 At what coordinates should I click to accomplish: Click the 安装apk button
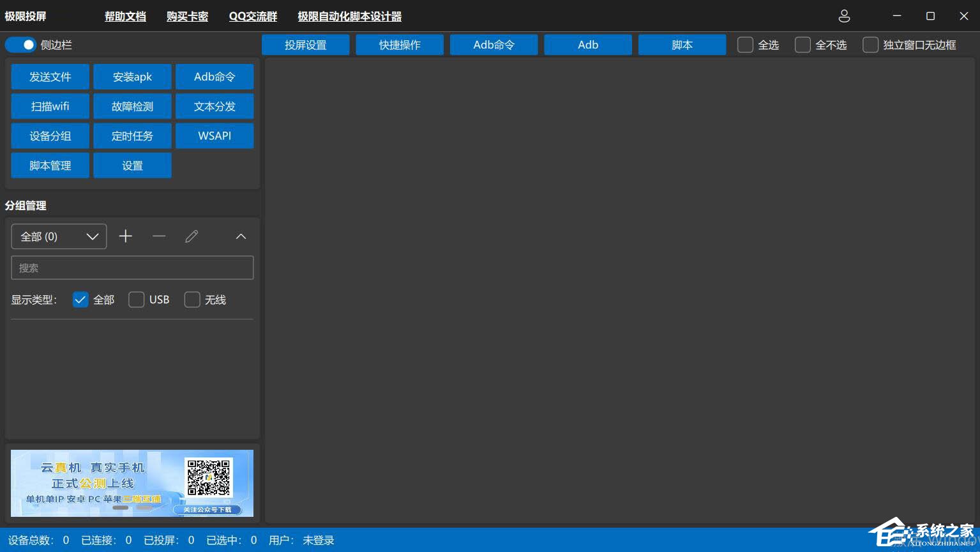click(x=132, y=77)
